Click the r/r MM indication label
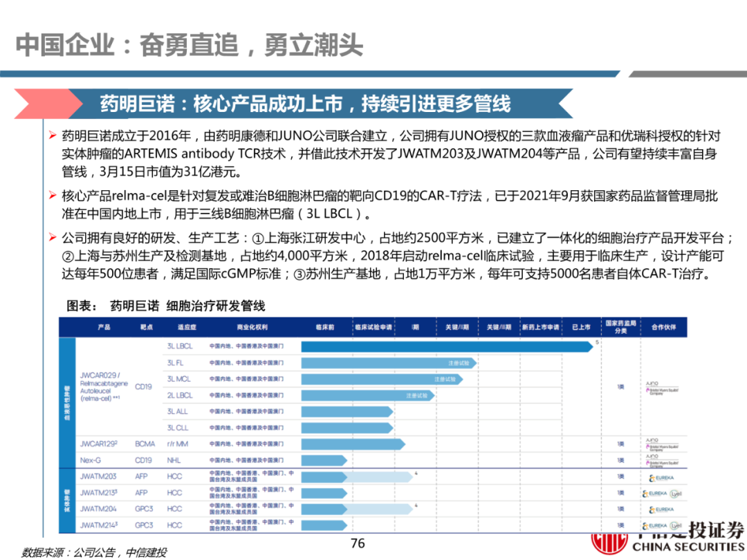 click(x=177, y=444)
